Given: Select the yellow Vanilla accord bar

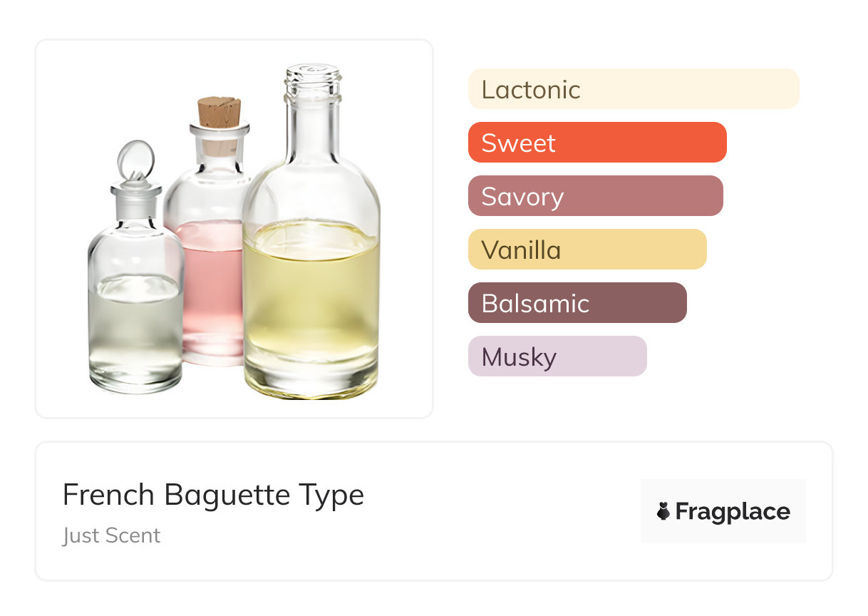Looking at the screenshot, I should [587, 250].
